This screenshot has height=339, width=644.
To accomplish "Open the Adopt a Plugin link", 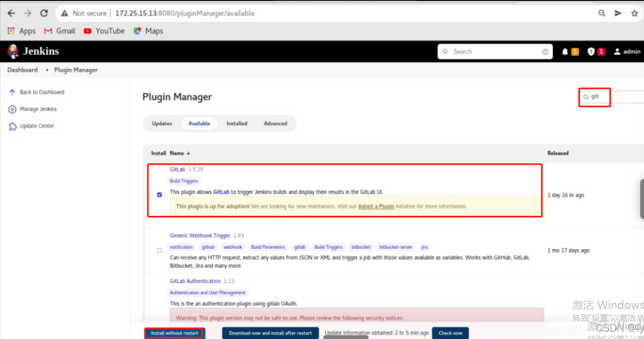I will coord(376,206).
